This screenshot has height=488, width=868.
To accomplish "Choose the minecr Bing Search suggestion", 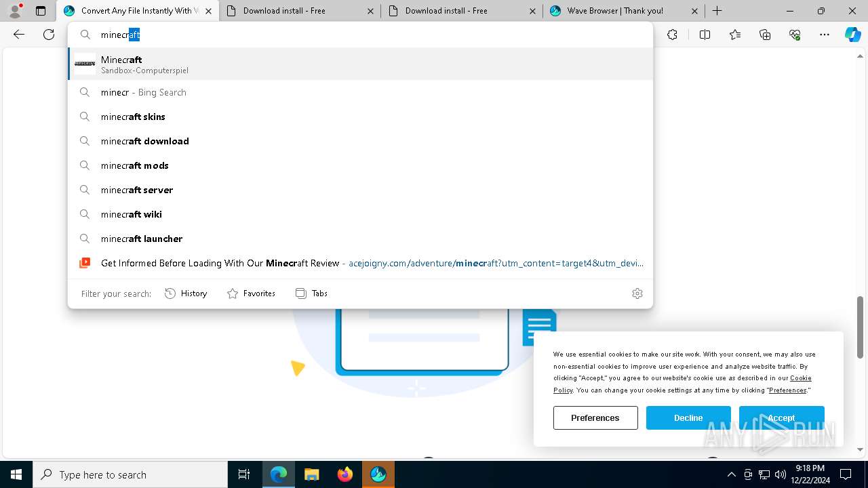I will 360,92.
